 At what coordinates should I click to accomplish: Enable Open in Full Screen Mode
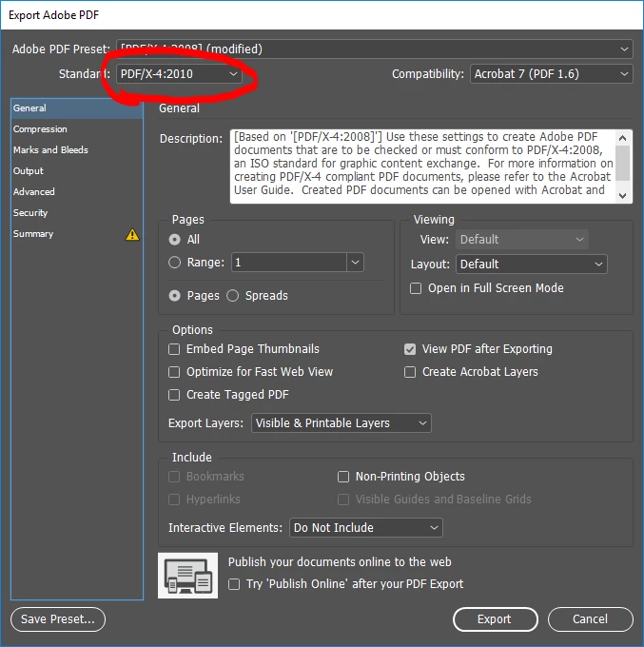point(416,288)
